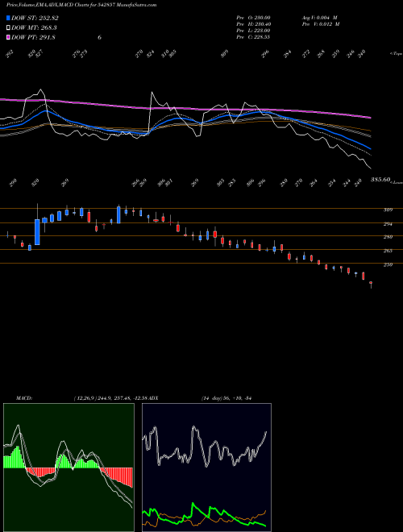Click the '309' price level label

click(x=388, y=210)
